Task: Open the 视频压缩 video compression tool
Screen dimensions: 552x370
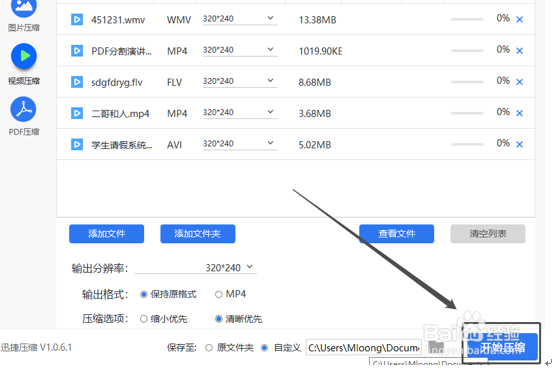Action: point(24,64)
